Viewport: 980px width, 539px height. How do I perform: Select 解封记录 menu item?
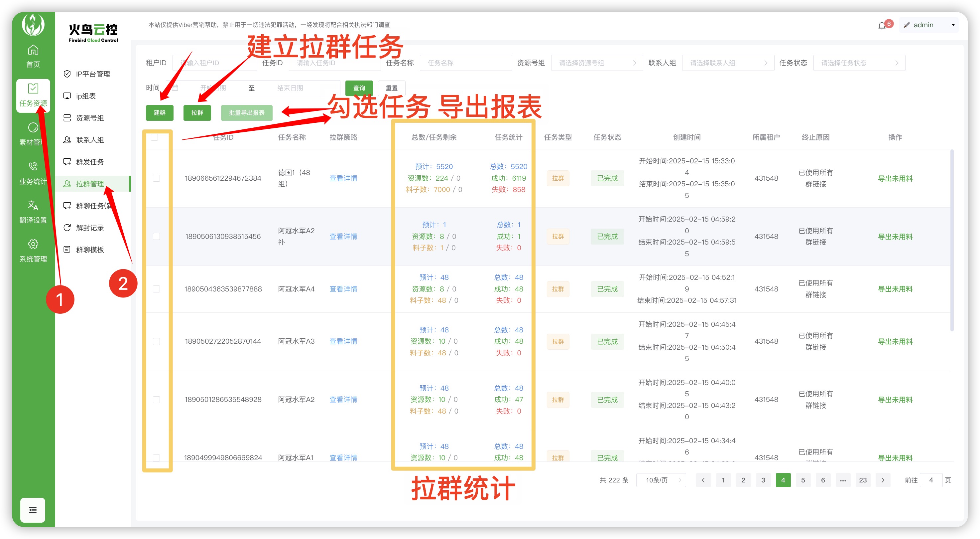90,228
